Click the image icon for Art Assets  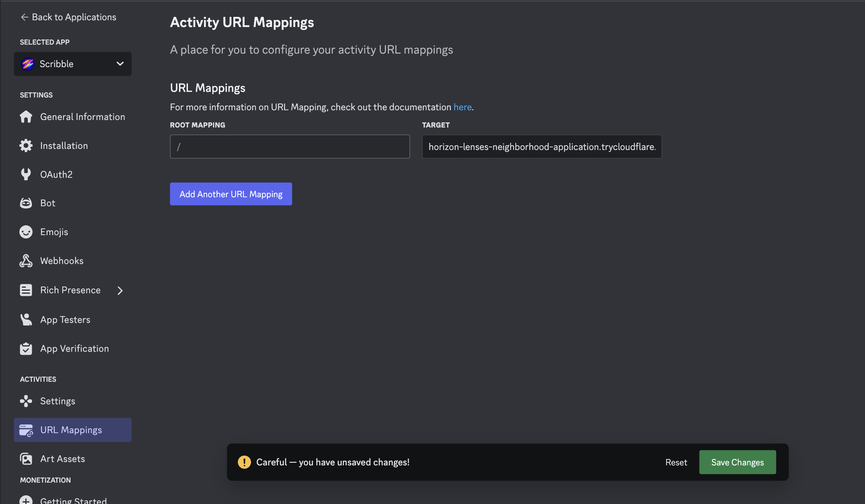click(26, 459)
